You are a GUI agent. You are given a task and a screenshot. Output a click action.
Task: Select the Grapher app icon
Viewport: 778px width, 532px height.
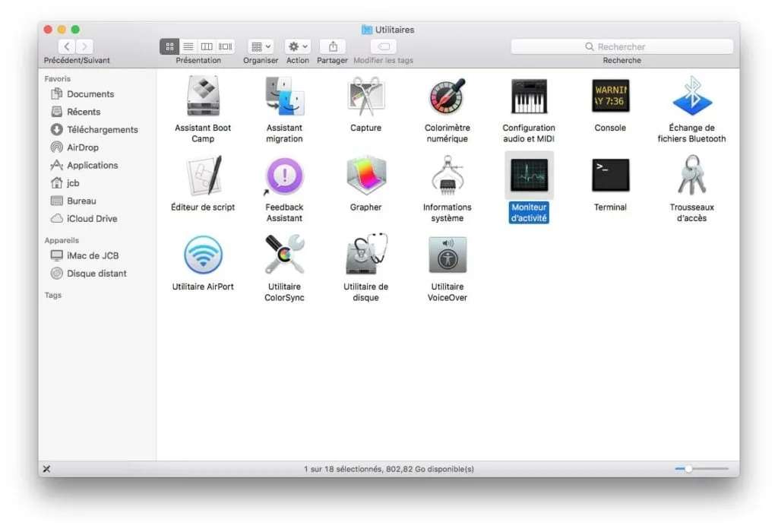(x=365, y=176)
